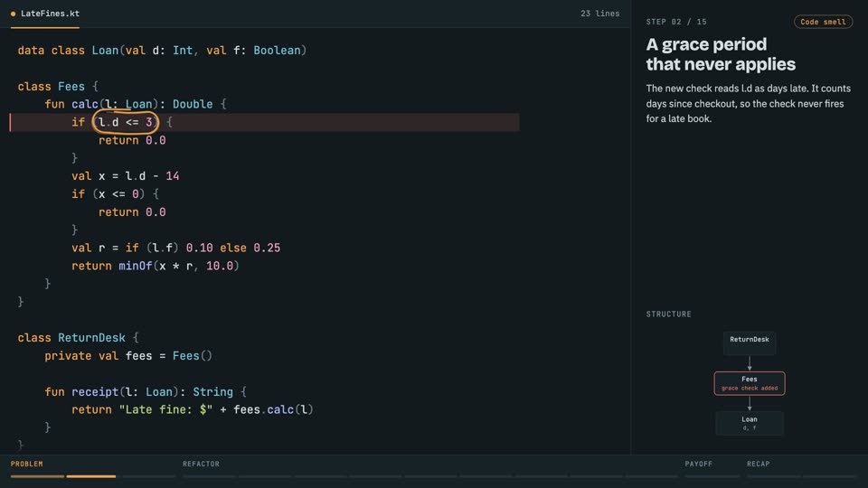Image resolution: width=868 pixels, height=488 pixels.
Task: Open the PROBLEM section in timeline
Action: [26, 464]
